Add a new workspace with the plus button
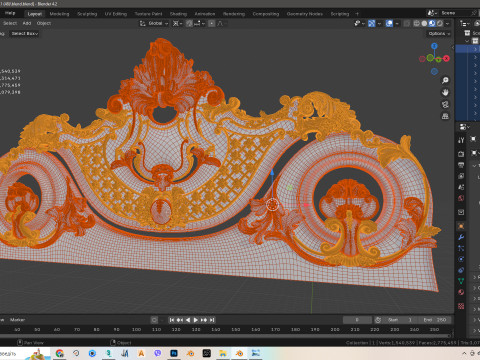 pyautogui.click(x=357, y=14)
